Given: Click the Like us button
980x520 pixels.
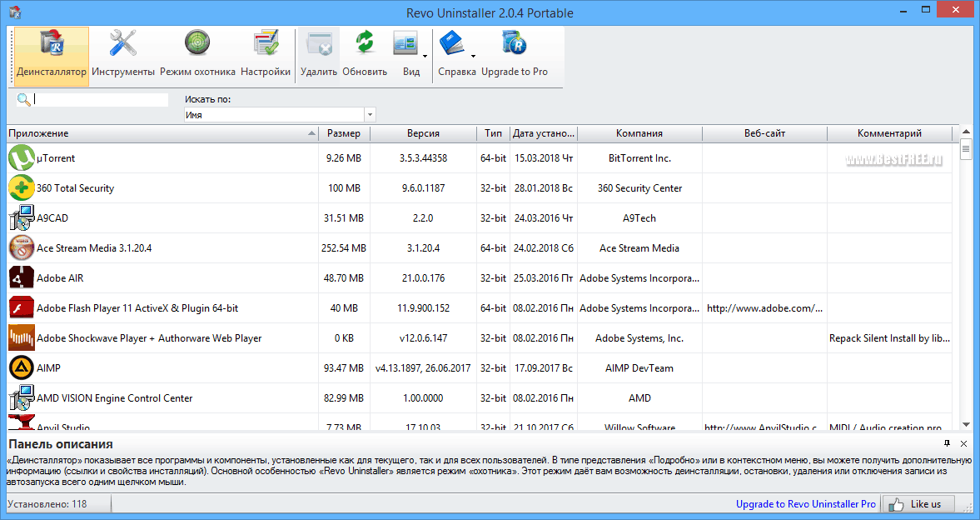Looking at the screenshot, I should click(x=918, y=503).
